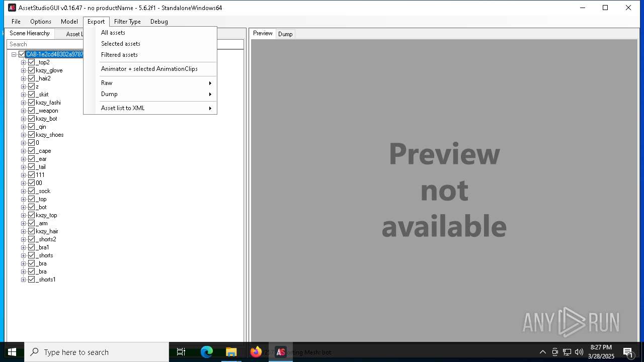Open Windows Start menu
This screenshot has width=644, height=362.
click(x=12, y=352)
